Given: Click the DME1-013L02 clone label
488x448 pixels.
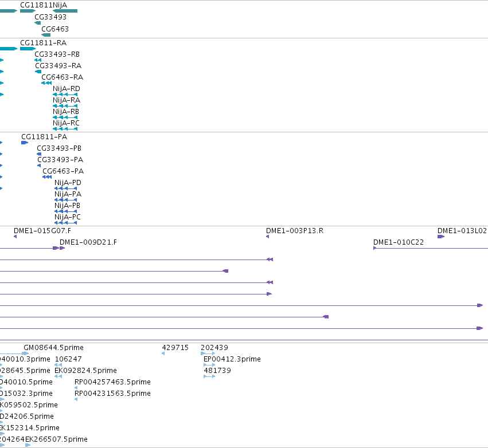Looking at the screenshot, I should [x=462, y=231].
